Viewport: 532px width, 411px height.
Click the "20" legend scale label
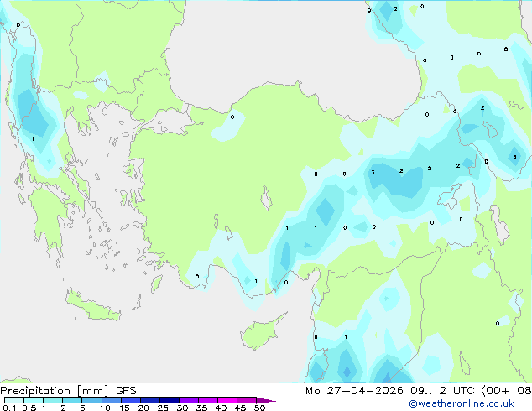click(x=143, y=408)
